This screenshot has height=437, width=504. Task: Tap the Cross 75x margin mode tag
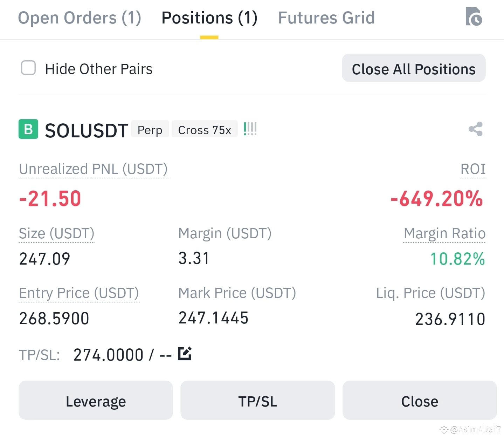click(x=205, y=129)
